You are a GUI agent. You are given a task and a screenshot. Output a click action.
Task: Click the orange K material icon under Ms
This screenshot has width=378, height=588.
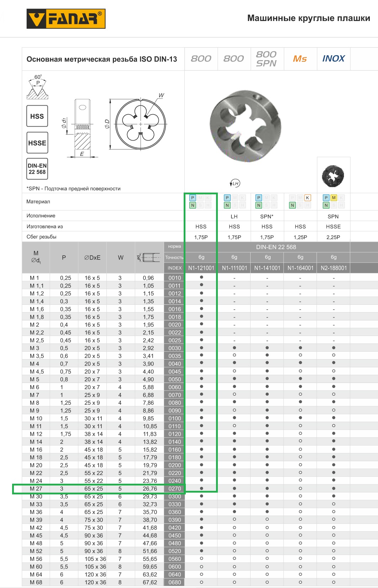[x=308, y=198]
